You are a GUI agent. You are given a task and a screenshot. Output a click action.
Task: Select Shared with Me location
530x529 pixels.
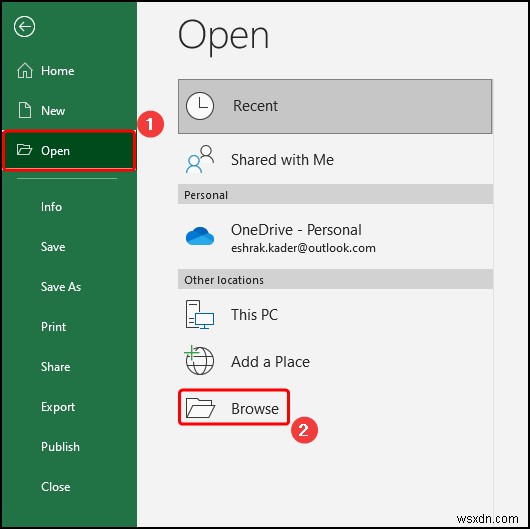(x=335, y=160)
